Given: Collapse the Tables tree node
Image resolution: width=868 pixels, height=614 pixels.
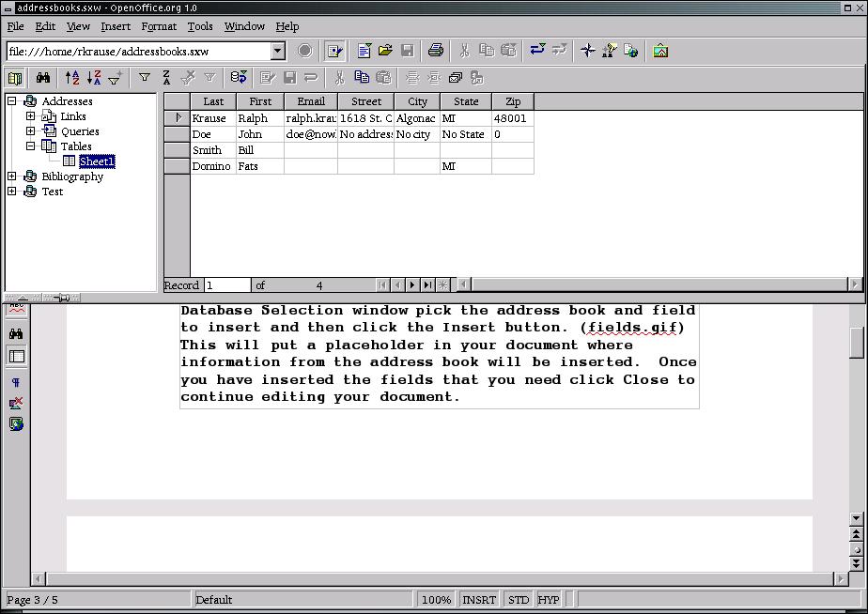Looking at the screenshot, I should coord(31,146).
